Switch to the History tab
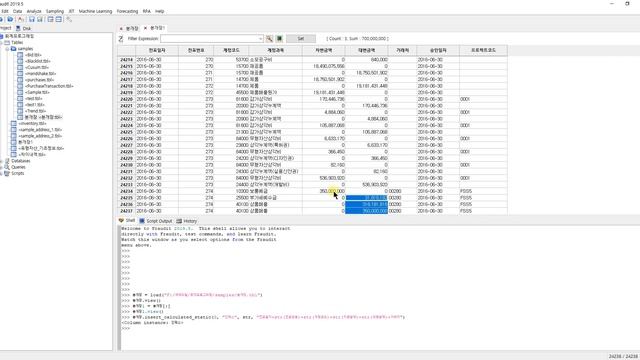Image resolution: width=640 pixels, height=360 pixels. (x=187, y=221)
